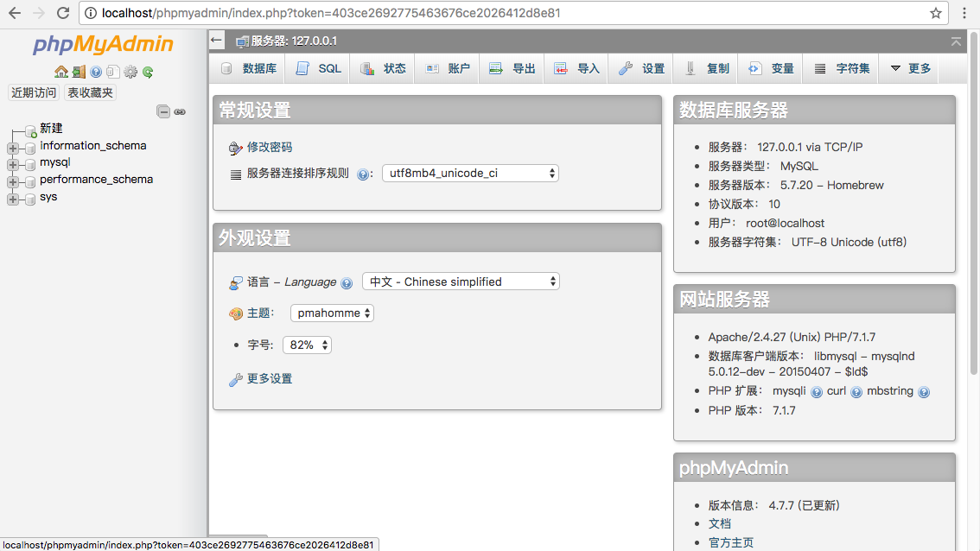Click the database icon beside sys
This screenshot has height=551, width=980.
(29, 199)
